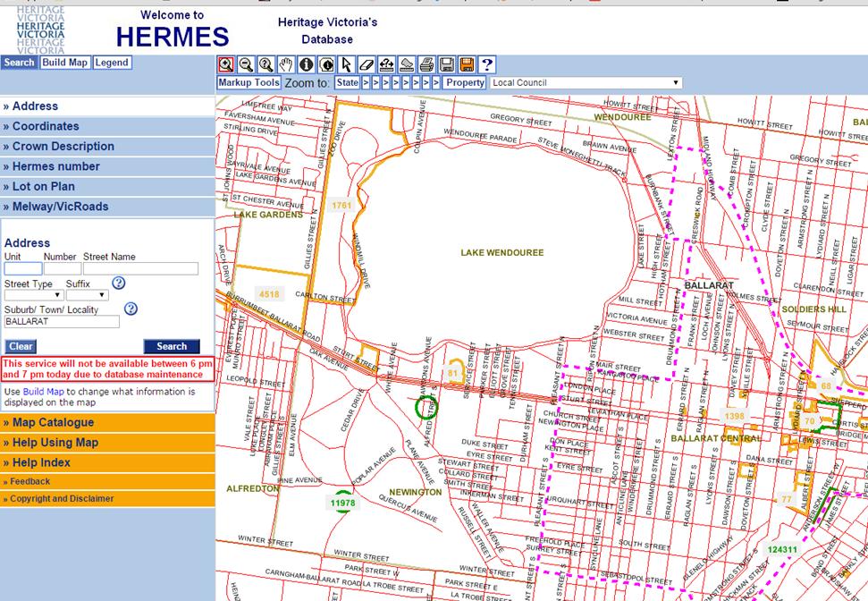Image resolution: width=868 pixels, height=601 pixels.
Task: Switch to the Build Map tab
Action: (x=64, y=63)
